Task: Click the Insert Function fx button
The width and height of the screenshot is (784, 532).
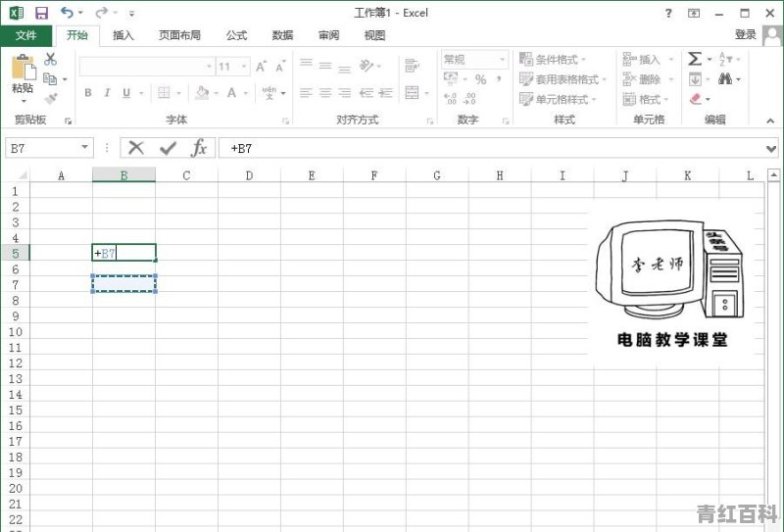Action: tap(199, 148)
